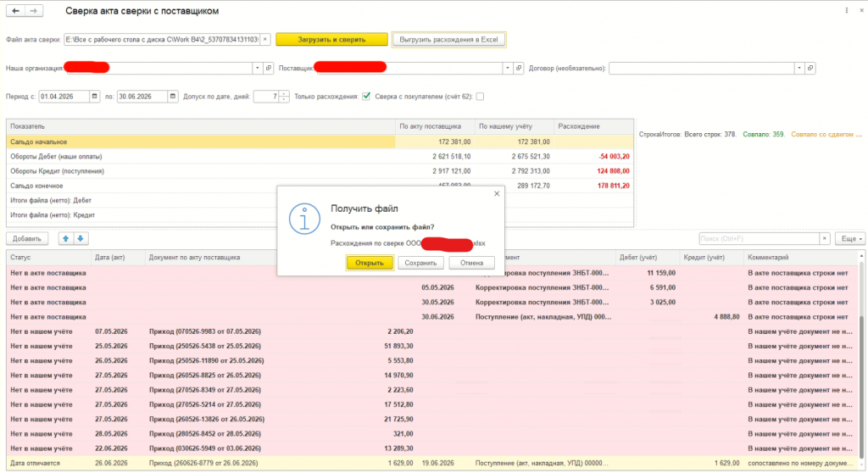
Task: Toggle 'Только расхождения' checkbox
Action: [x=366, y=97]
